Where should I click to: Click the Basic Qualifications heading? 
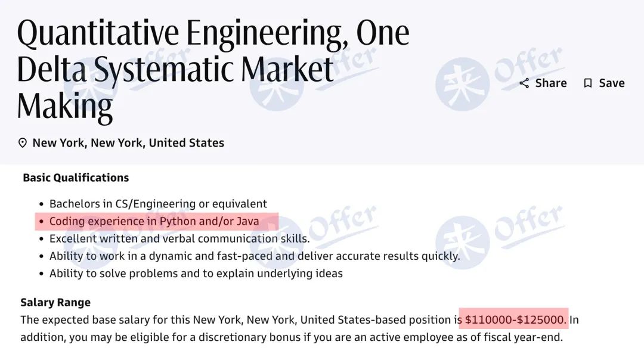(x=76, y=178)
